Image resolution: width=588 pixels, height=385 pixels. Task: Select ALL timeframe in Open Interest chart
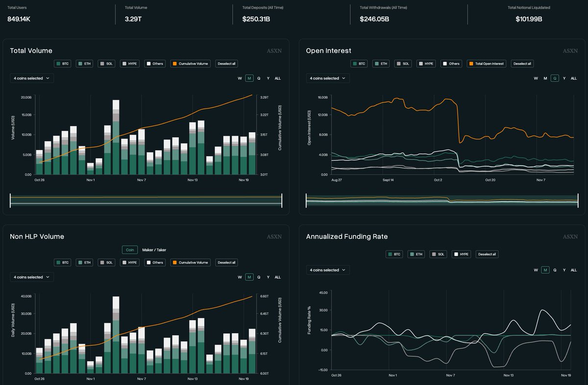[574, 78]
